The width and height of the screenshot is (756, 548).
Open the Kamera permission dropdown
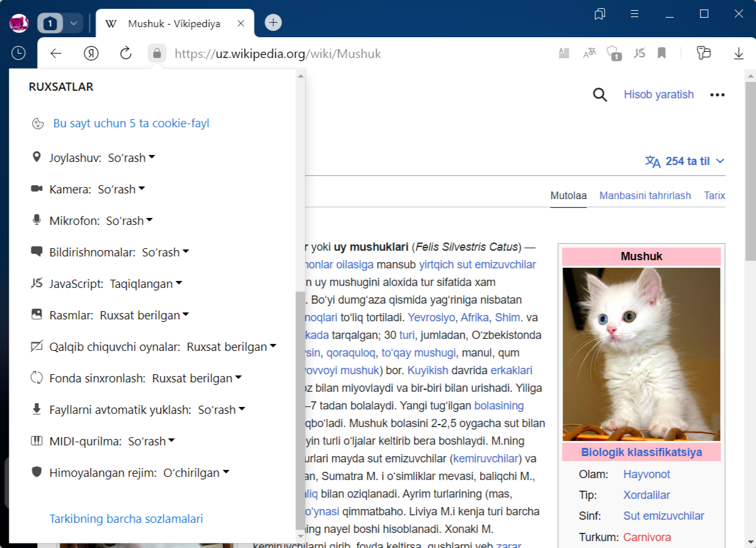click(x=121, y=190)
